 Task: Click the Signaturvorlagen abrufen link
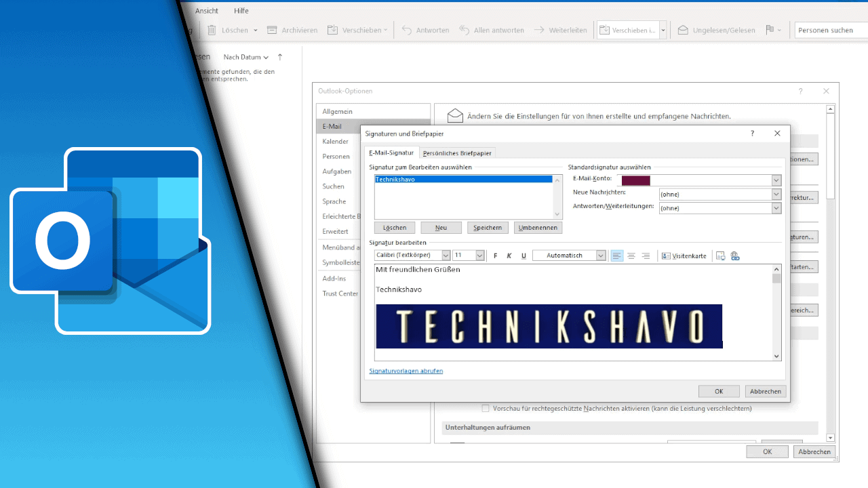406,371
